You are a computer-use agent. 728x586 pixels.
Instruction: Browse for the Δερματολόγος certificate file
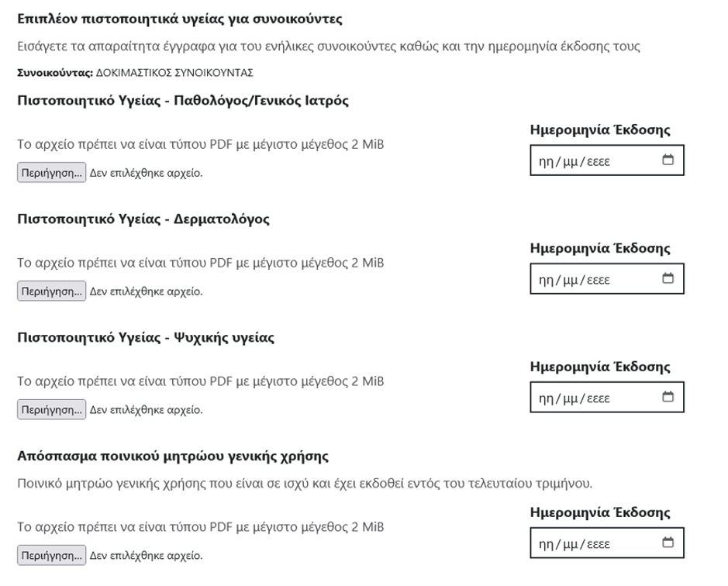click(51, 291)
